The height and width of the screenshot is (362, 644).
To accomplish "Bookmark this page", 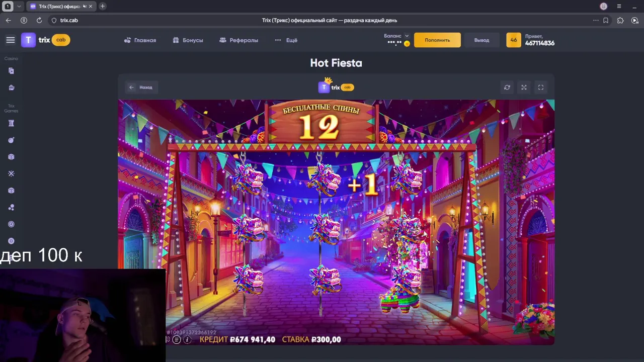I will (606, 21).
